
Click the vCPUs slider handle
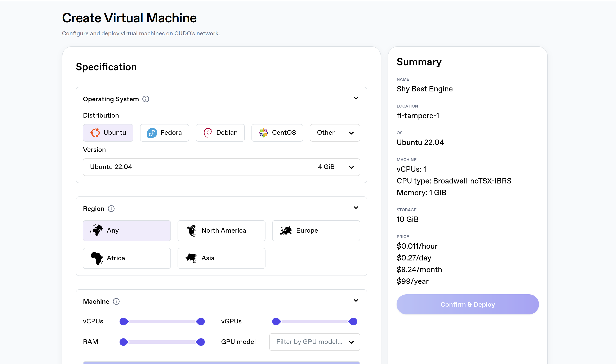[x=124, y=321]
